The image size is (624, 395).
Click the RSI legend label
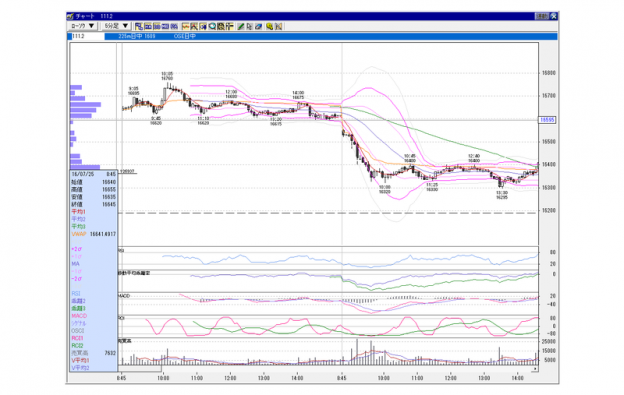[x=76, y=294]
